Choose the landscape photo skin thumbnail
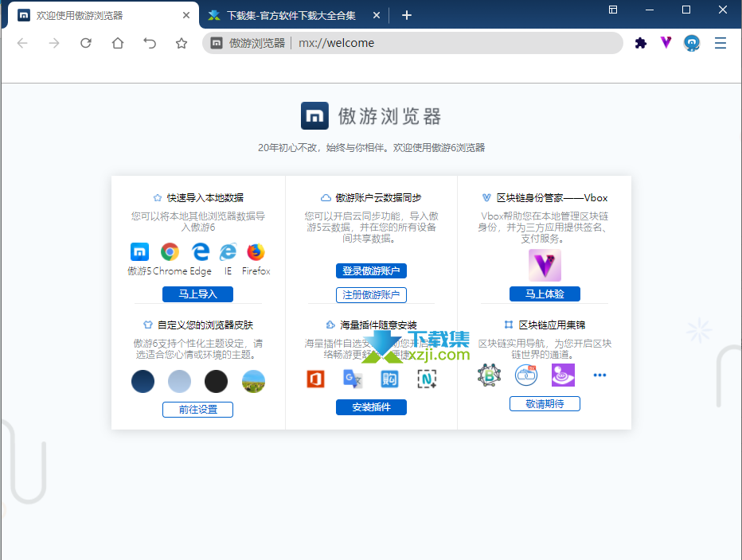This screenshot has height=560, width=742. tap(253, 381)
